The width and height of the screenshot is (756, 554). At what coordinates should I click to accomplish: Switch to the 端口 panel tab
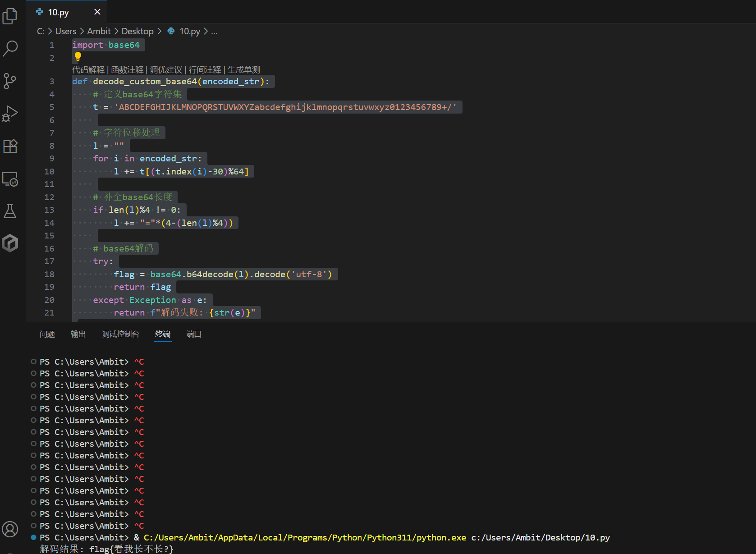(194, 334)
